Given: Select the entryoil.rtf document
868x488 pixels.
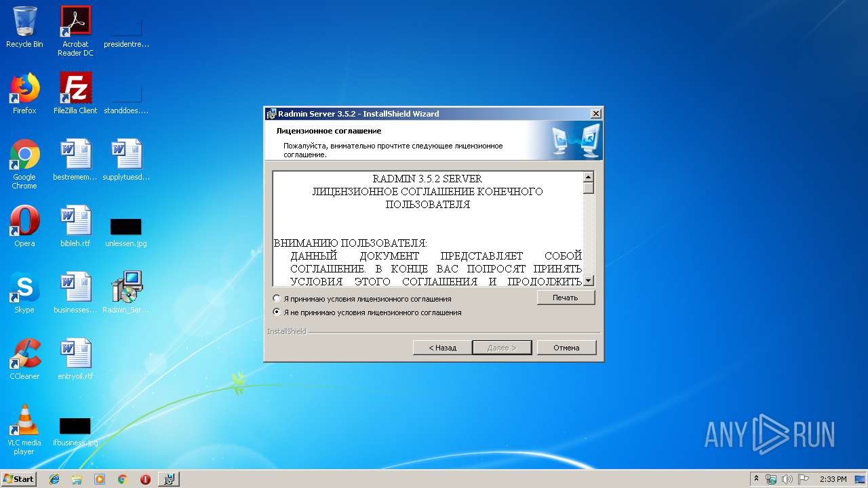Looking at the screenshot, I should pyautogui.click(x=75, y=359).
